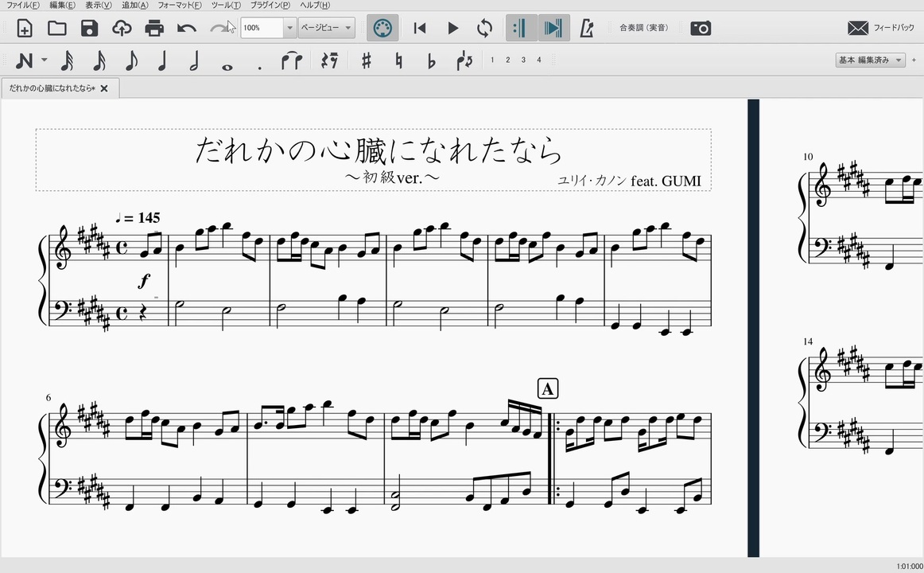Flip the note stem direction

[464, 60]
